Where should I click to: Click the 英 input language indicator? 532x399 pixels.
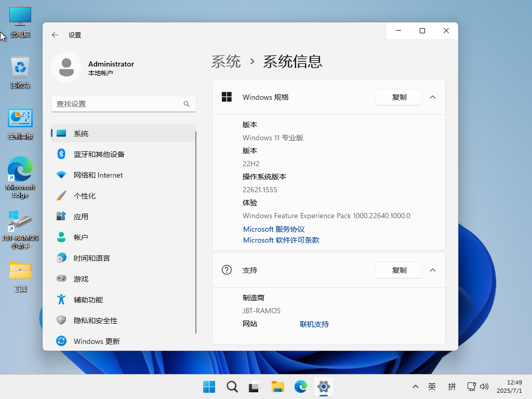[432, 387]
